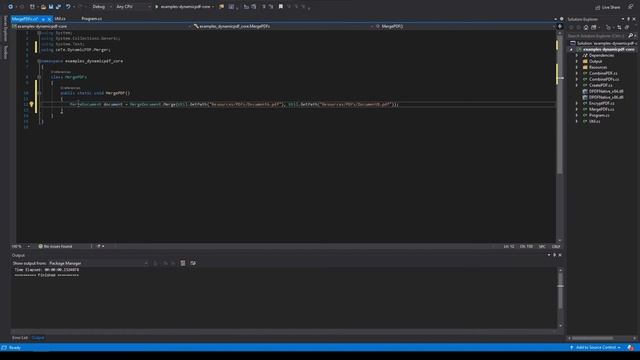The height and width of the screenshot is (360, 640).
Task: Expand the Dependencies node
Action: [x=577, y=56]
